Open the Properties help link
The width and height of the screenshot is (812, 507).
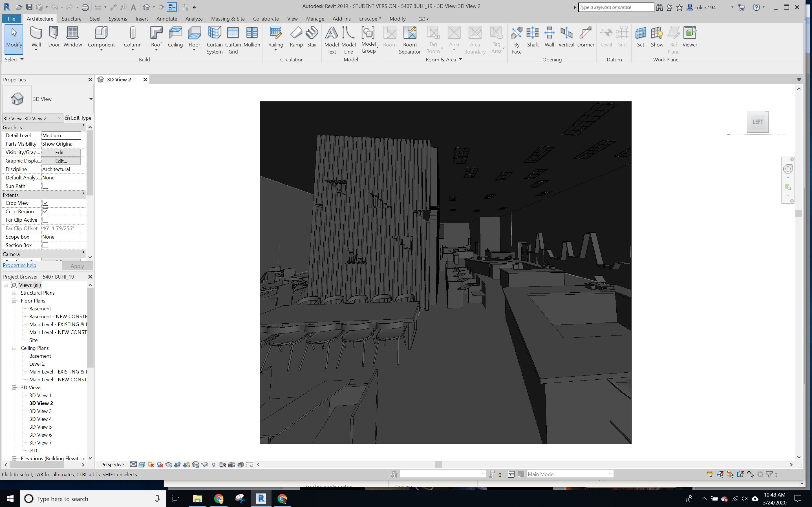[19, 265]
